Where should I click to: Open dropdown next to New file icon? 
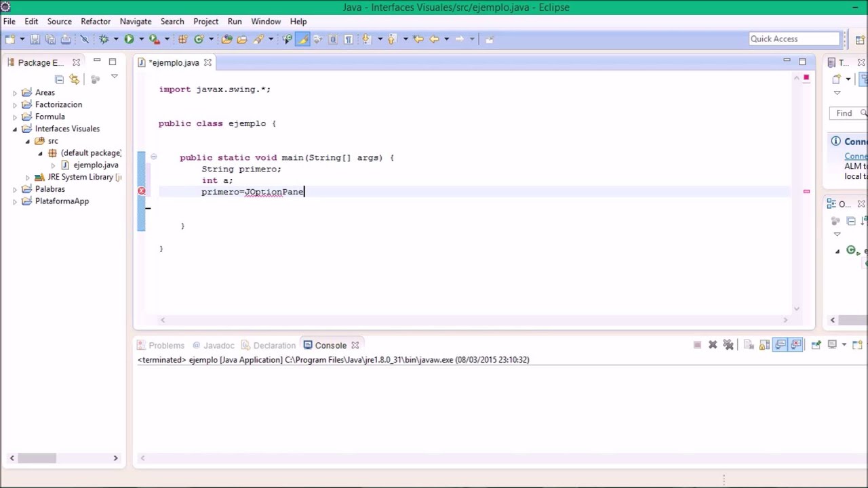(22, 39)
